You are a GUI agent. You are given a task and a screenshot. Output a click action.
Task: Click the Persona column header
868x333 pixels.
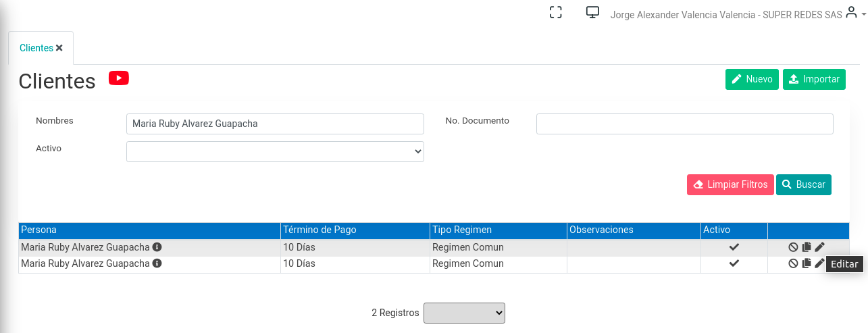pyautogui.click(x=149, y=230)
